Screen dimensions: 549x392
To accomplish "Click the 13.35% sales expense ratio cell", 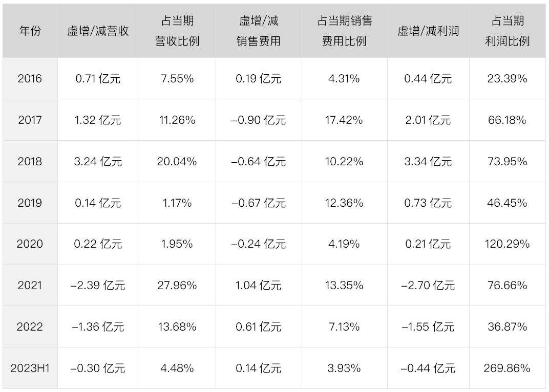I will (x=345, y=285).
